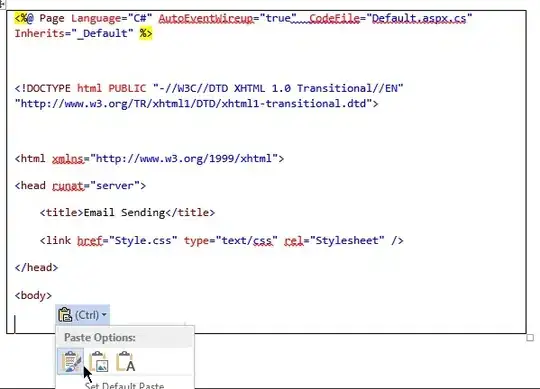
Task: Click the text 'Default.aspx.cs'
Action: [419, 18]
